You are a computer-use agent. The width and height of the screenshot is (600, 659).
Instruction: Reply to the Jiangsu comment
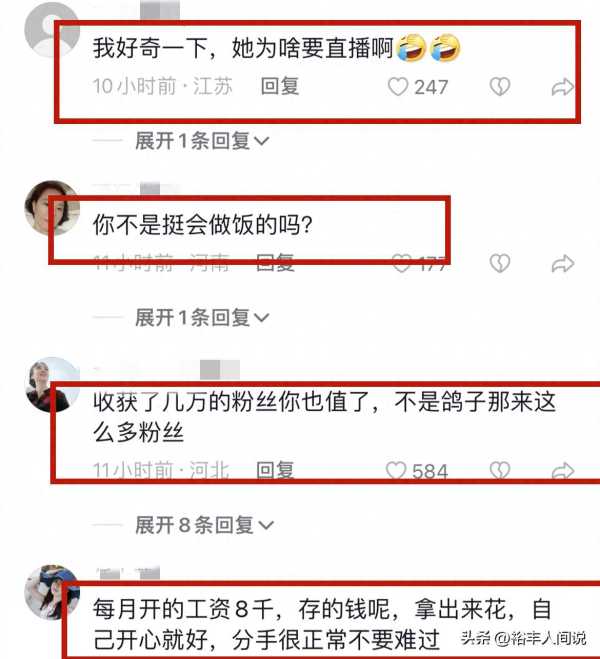(279, 87)
